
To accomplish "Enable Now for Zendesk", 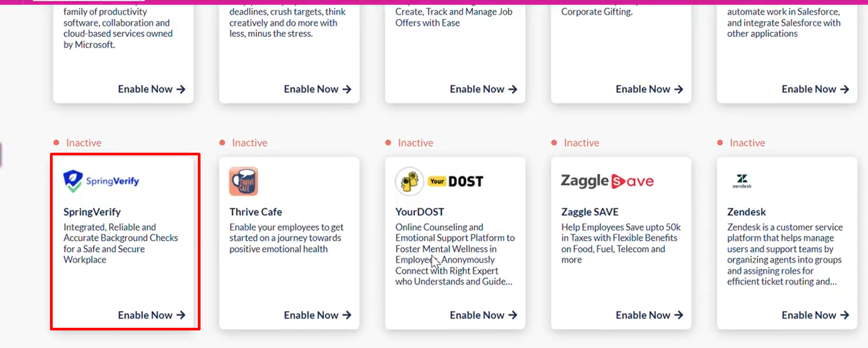I will click(x=815, y=315).
